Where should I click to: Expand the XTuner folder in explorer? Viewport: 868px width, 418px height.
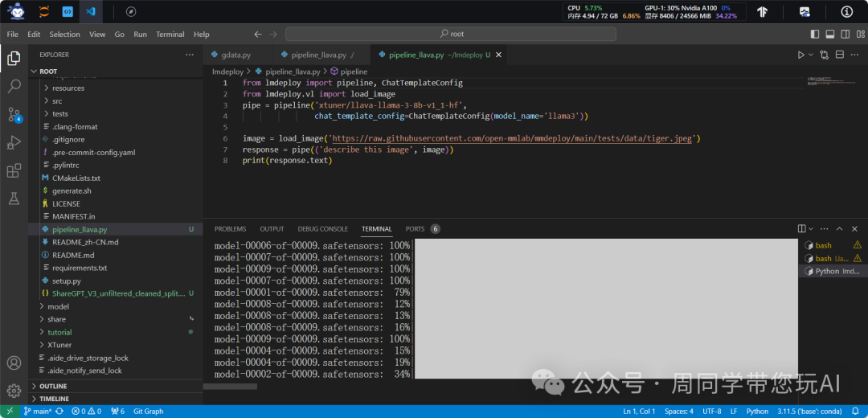point(59,345)
